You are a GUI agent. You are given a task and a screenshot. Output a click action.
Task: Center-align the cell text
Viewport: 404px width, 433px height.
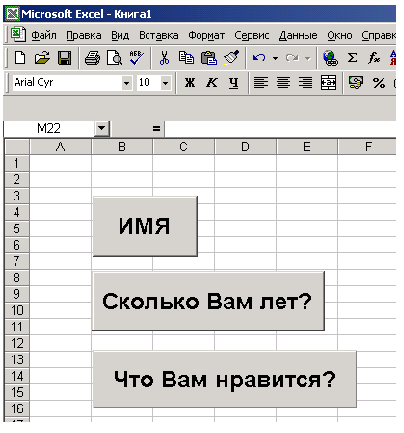pos(283,82)
